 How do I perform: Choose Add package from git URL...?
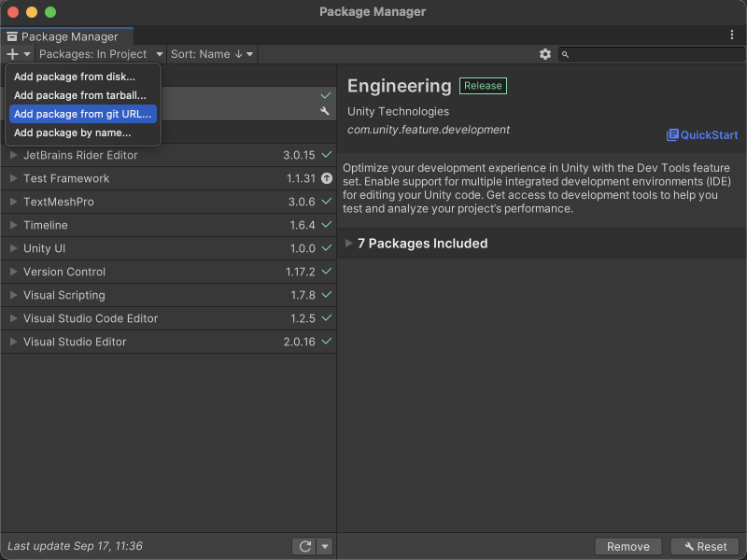click(83, 114)
